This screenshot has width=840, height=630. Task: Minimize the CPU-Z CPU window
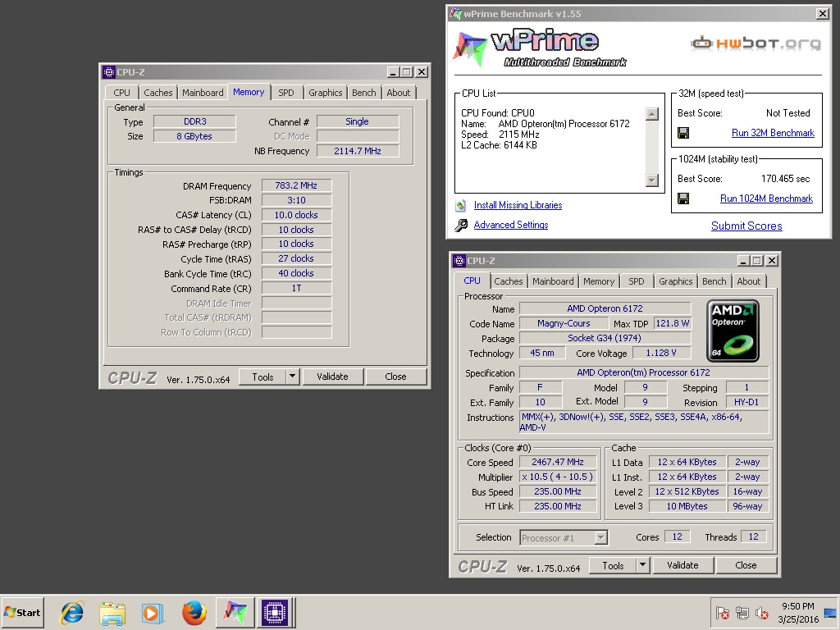tap(743, 261)
